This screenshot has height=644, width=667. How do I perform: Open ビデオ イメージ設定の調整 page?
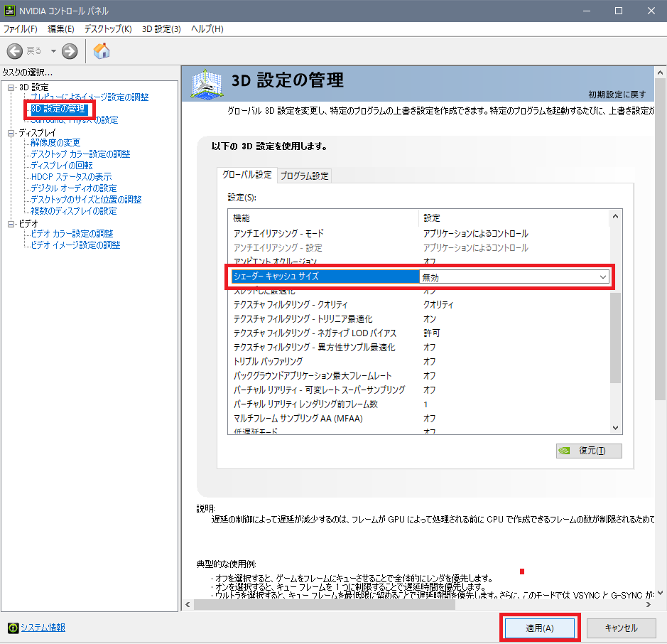tap(76, 245)
